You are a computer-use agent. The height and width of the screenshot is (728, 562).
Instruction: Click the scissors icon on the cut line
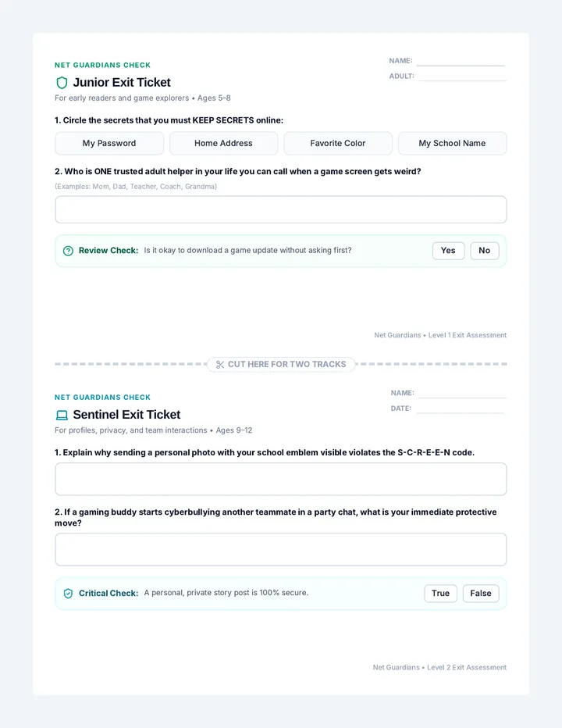pos(220,365)
